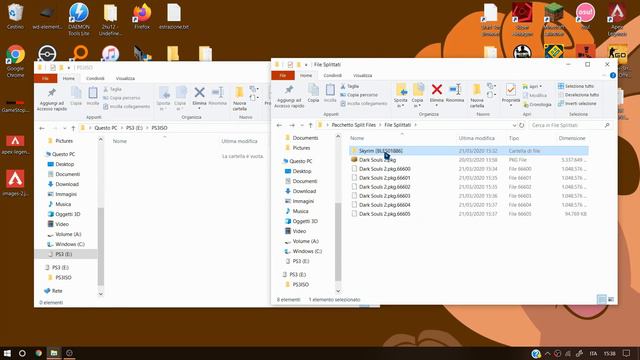640x360 pixels.
Task: Go up one folder in File Splittati
Action: coord(311,125)
